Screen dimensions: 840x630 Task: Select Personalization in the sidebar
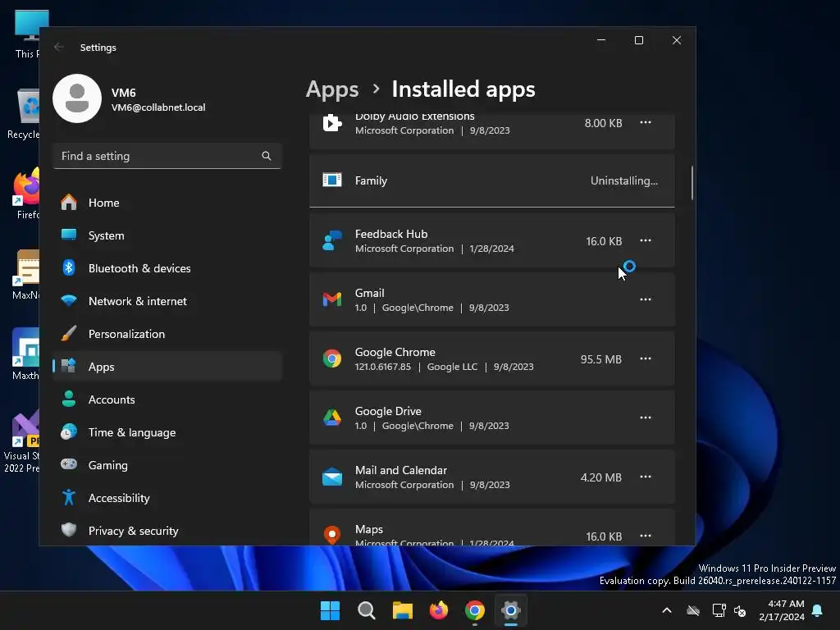tap(167, 334)
